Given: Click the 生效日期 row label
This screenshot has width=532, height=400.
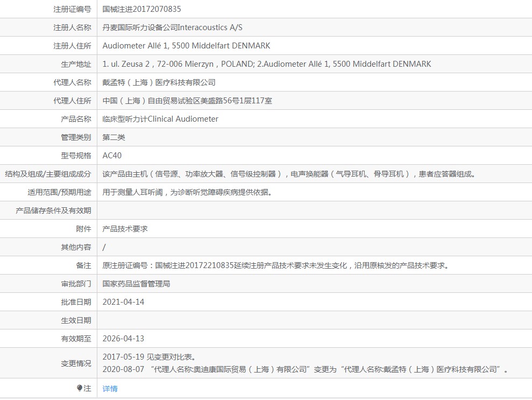Looking at the screenshot, I should tap(76, 320).
